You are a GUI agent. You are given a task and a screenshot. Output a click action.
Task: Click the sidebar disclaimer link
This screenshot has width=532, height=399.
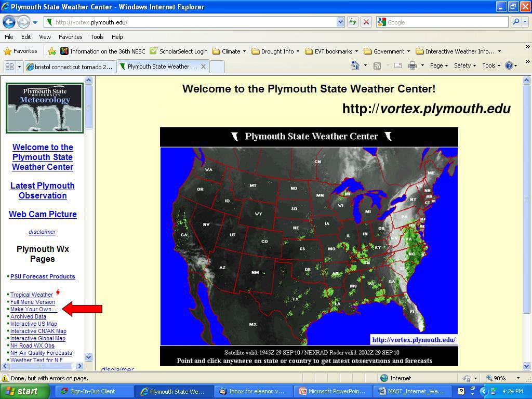(42, 232)
